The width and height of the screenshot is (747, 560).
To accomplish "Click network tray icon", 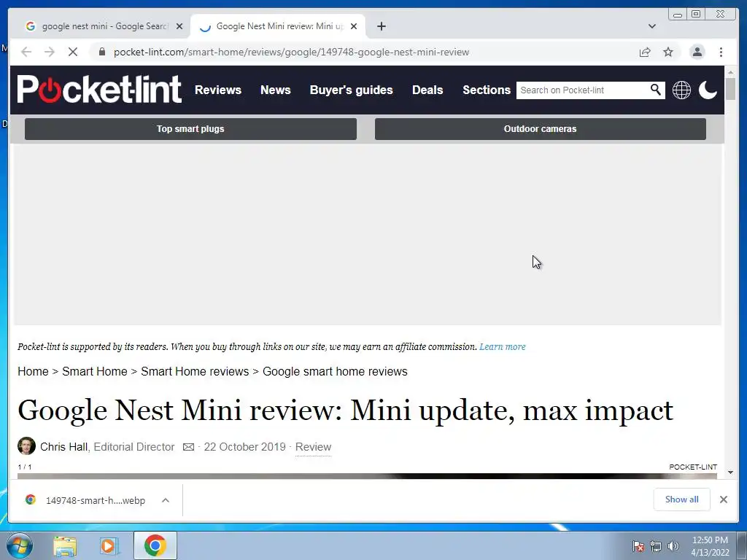I will 656,546.
